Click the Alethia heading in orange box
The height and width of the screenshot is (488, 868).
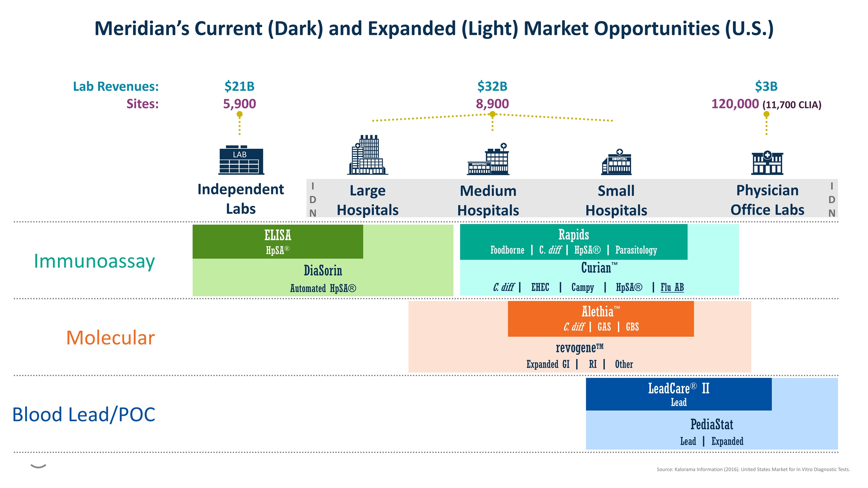pos(600,311)
